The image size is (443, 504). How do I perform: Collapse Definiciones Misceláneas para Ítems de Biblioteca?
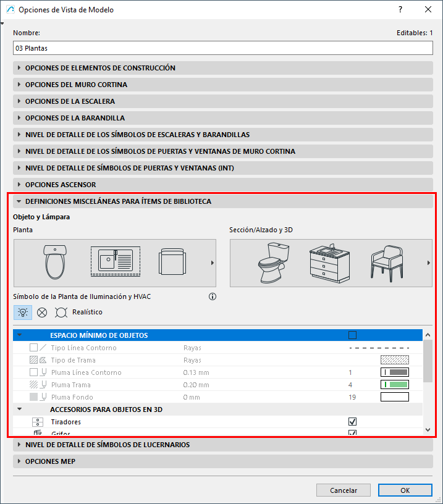(223, 201)
